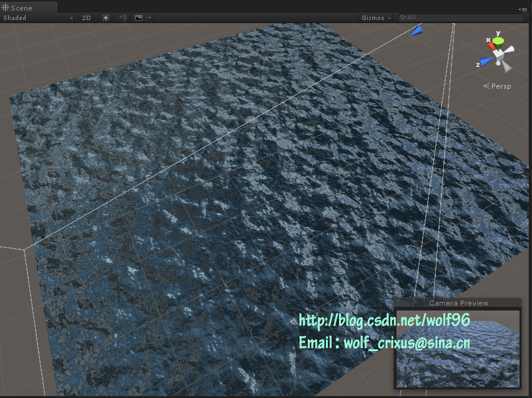Open the Scene panel options menu
Image resolution: width=532 pixels, height=398 pixels.
pyautogui.click(x=523, y=9)
